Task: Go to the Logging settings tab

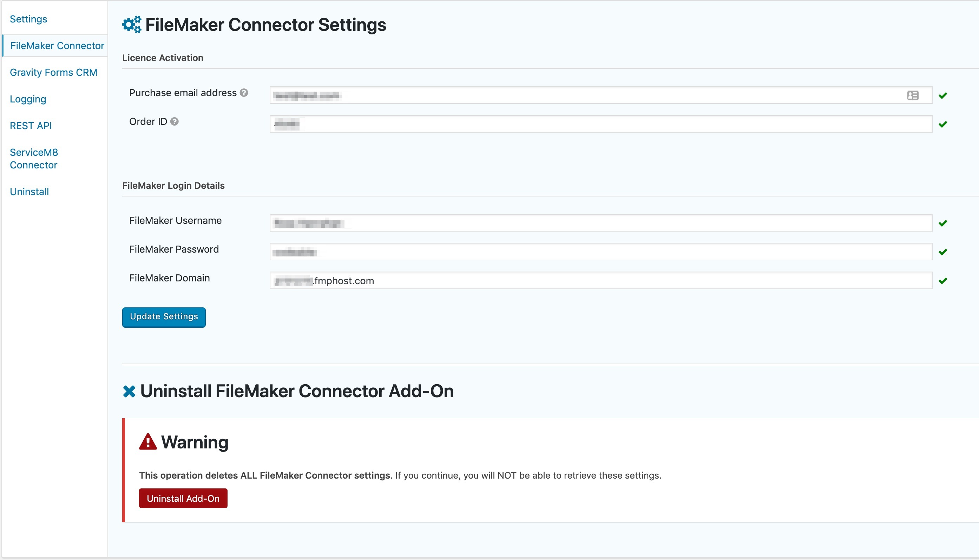Action: click(x=28, y=99)
